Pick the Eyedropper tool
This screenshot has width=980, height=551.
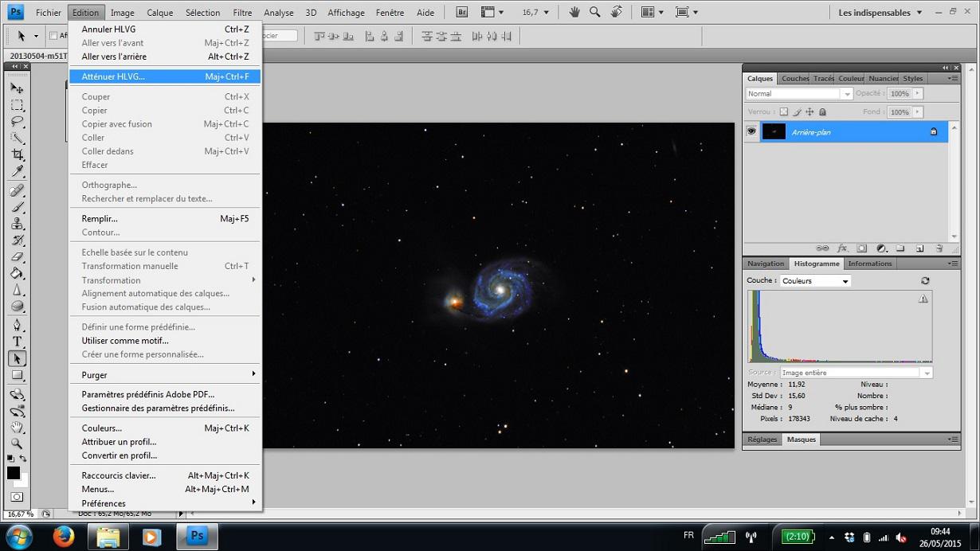pyautogui.click(x=17, y=171)
